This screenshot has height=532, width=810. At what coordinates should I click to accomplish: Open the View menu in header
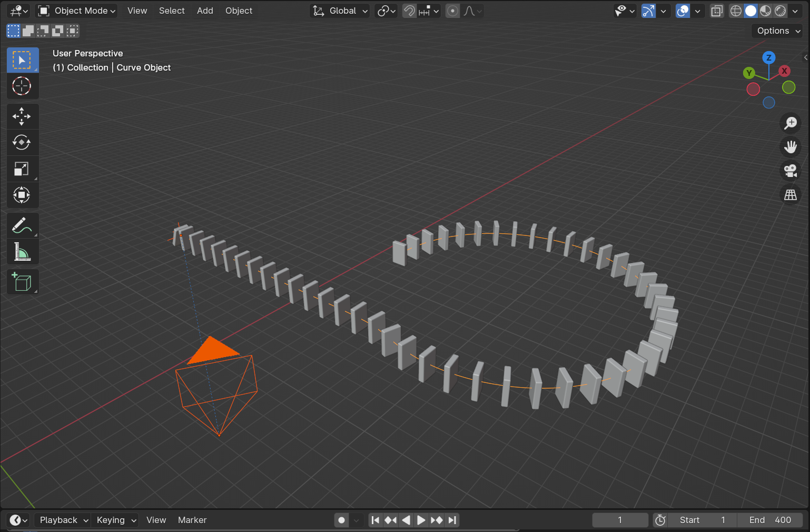click(137, 11)
